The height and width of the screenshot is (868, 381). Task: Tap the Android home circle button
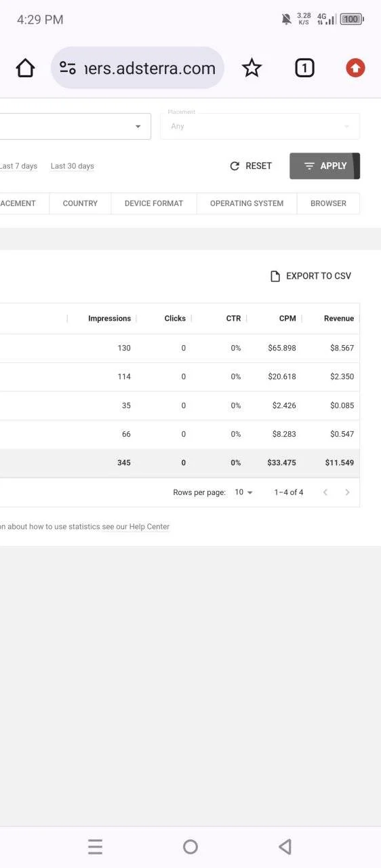(190, 846)
